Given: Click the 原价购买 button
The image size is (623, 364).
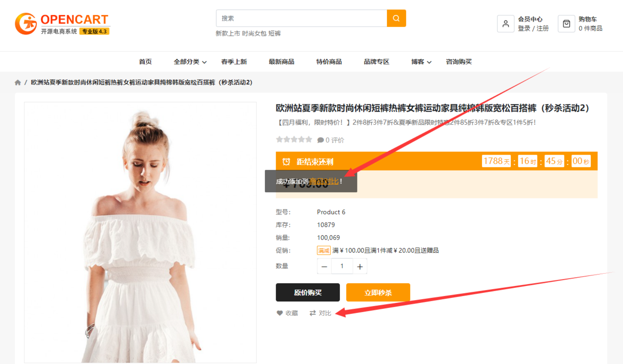Looking at the screenshot, I should click(x=308, y=292).
